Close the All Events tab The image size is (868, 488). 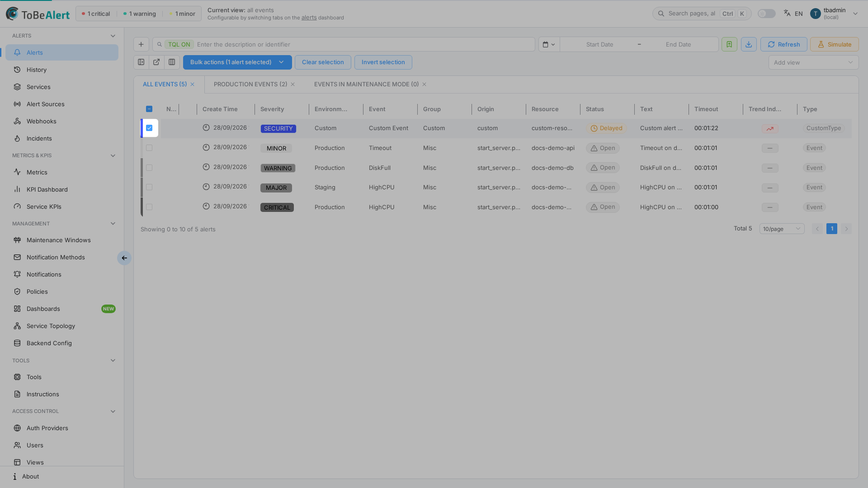[x=192, y=84]
